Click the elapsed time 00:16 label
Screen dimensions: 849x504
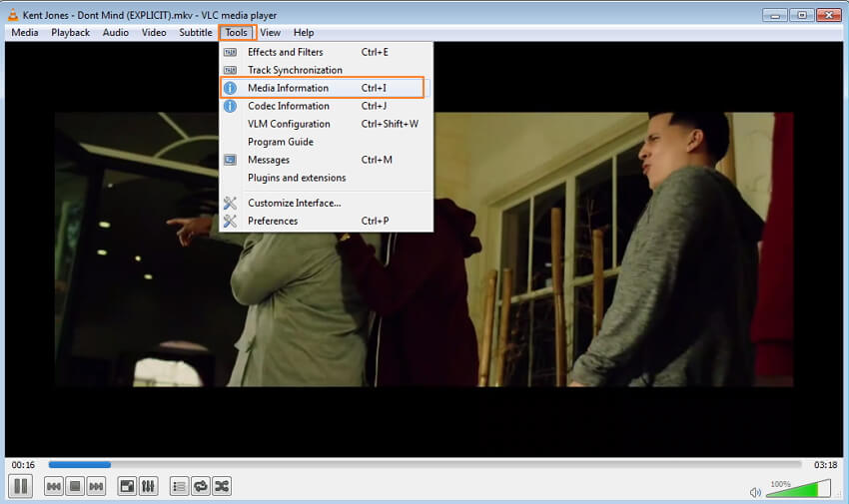click(23, 465)
